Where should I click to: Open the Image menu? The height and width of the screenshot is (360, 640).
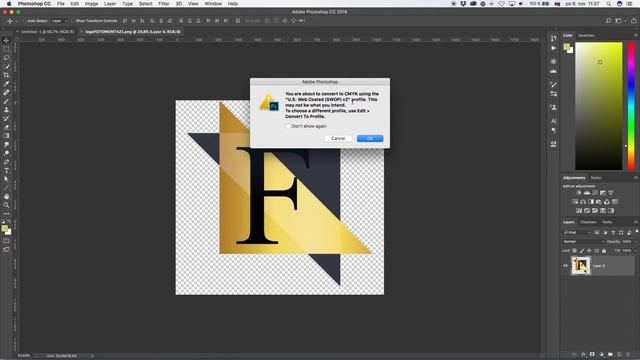coord(91,4)
